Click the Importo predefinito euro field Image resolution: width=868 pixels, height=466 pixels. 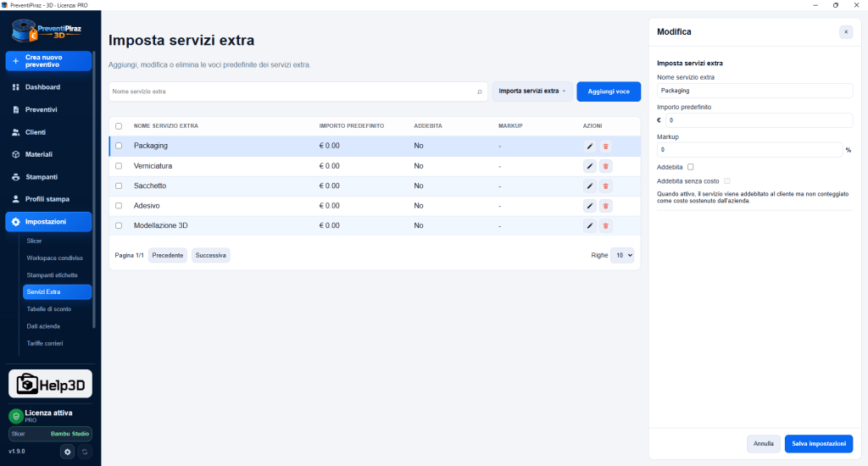pos(759,120)
